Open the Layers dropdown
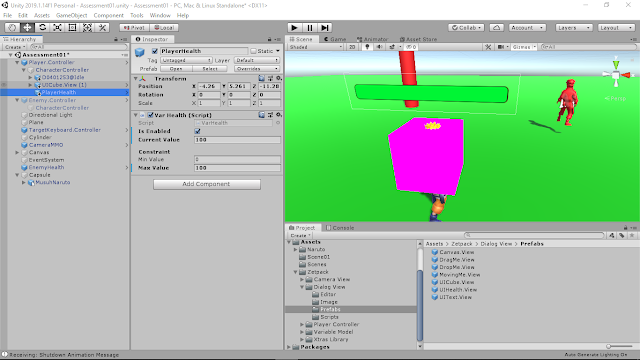The width and height of the screenshot is (640, 360). 573,27
